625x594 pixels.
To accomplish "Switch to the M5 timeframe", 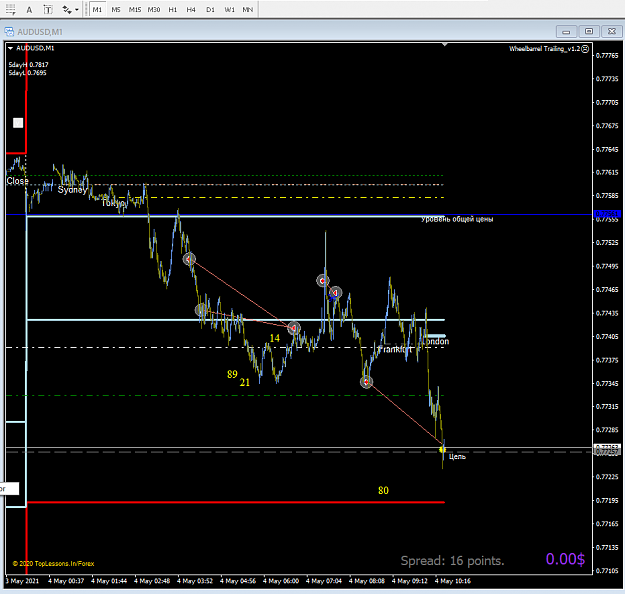I will 116,10.
